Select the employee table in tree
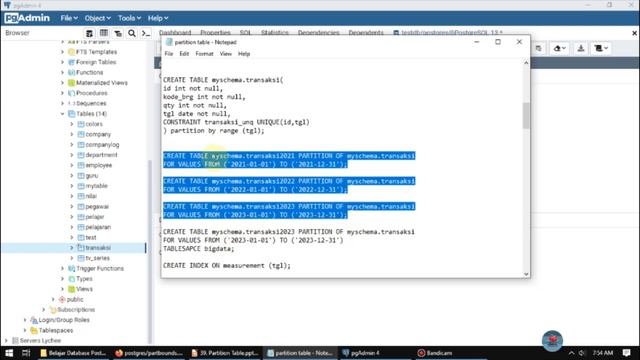The image size is (640, 360). 98,165
